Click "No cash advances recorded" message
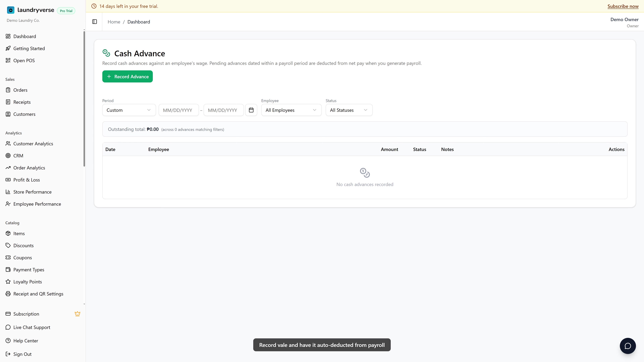644x362 pixels. coord(365,184)
